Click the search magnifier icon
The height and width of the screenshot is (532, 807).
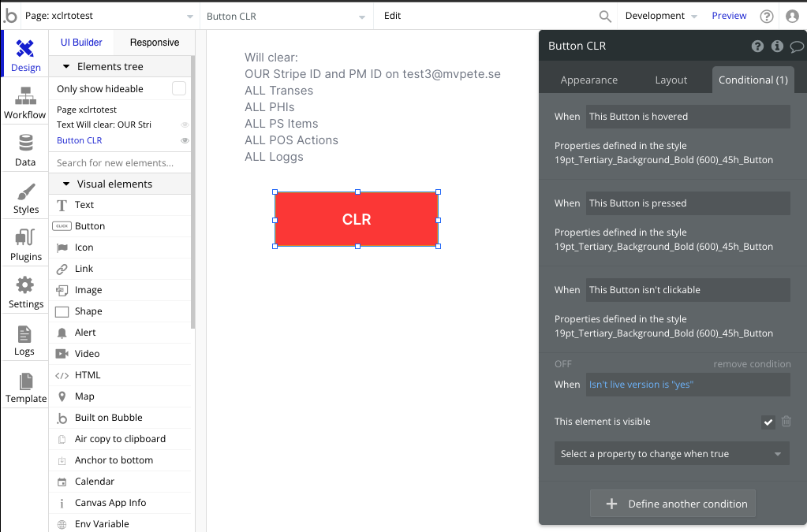pos(605,17)
